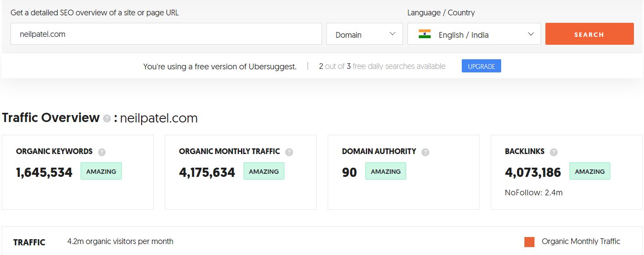Screen dimensions: 644x255
Task: Click the AMAZING badge under Organic Monthly Traffic
Action: coord(264,171)
